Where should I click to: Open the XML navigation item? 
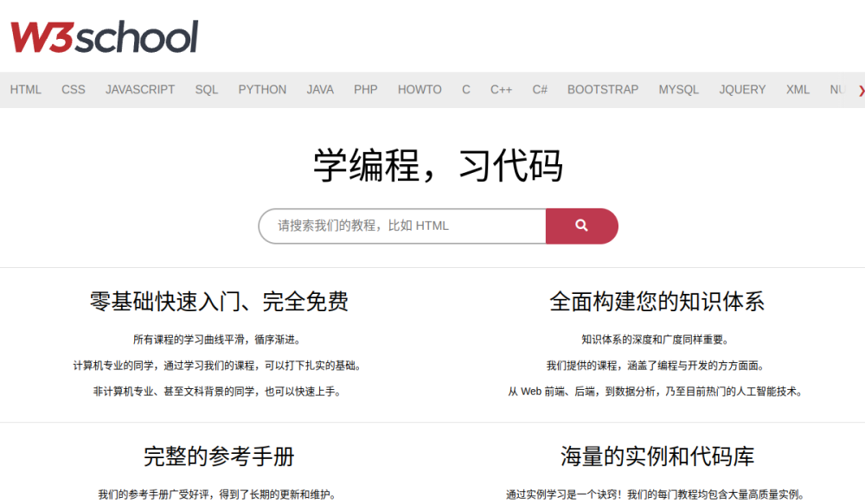(798, 90)
